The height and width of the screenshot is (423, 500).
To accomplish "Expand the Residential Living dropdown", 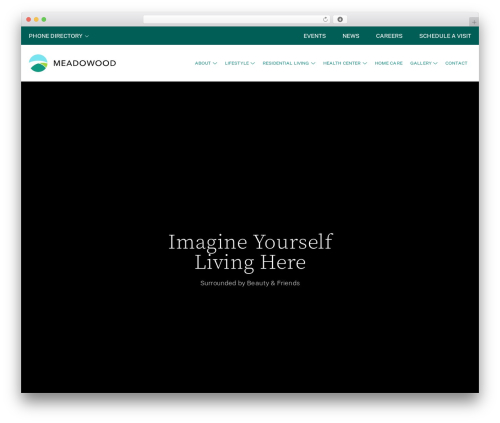I will tap(289, 63).
